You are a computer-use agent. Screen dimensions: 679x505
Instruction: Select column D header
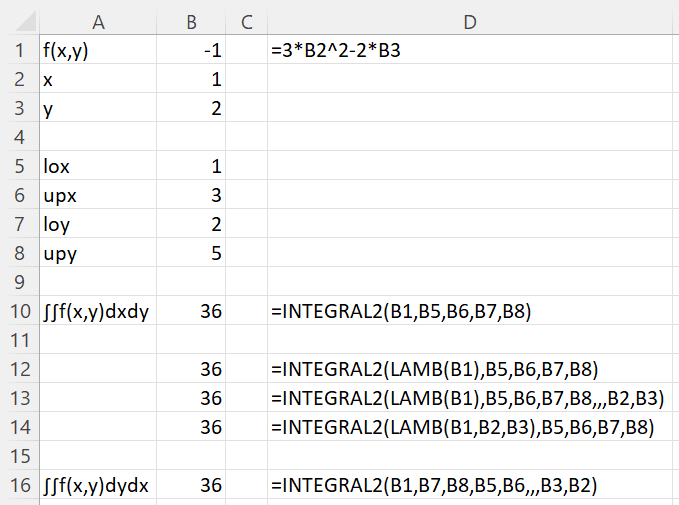[x=472, y=17]
